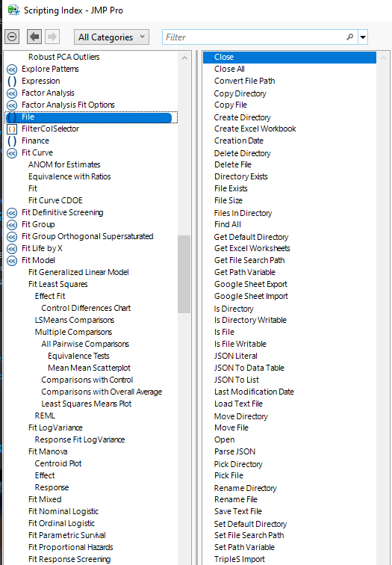
Task: Select Fit Generalized Linear Model
Action: (x=78, y=272)
